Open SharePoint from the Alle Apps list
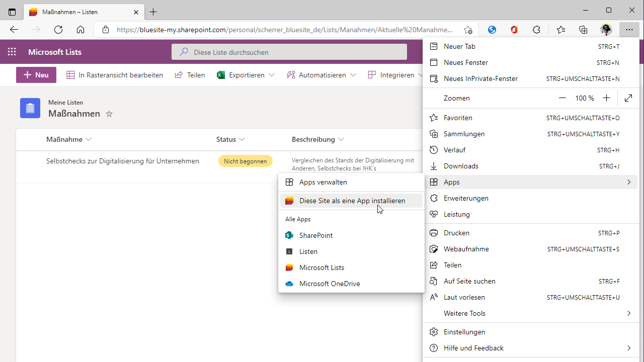This screenshot has width=644, height=362. pos(315,235)
